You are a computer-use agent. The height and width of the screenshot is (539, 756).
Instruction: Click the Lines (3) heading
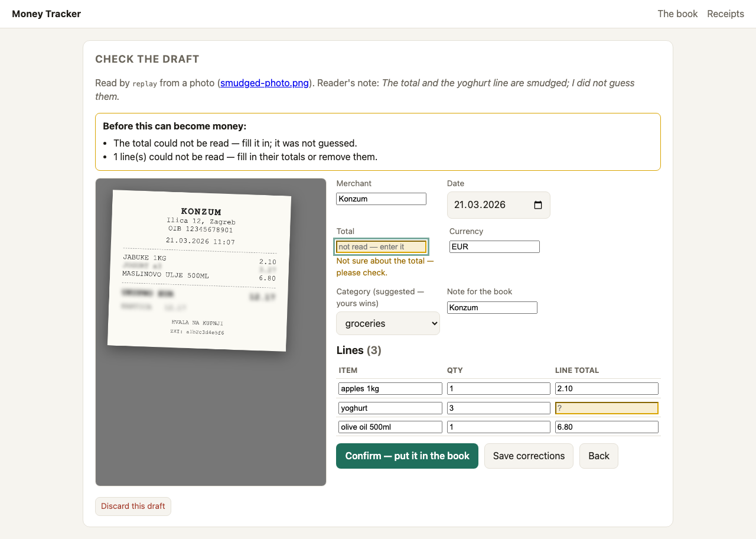[359, 350]
